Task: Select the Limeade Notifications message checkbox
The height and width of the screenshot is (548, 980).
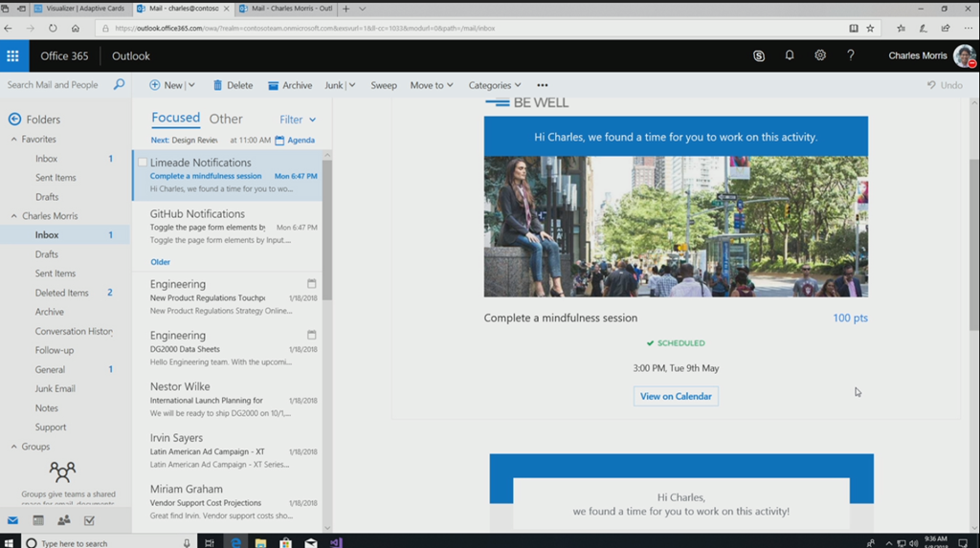Action: (143, 163)
